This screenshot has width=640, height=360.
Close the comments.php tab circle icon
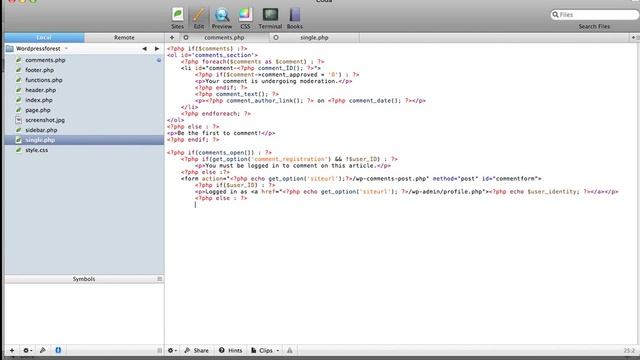pos(186,38)
